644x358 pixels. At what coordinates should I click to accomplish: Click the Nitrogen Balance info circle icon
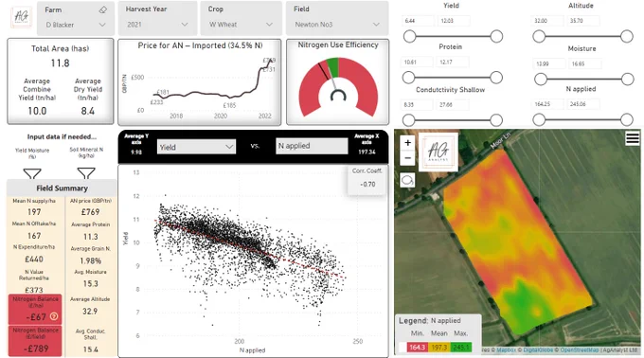pos(54,316)
